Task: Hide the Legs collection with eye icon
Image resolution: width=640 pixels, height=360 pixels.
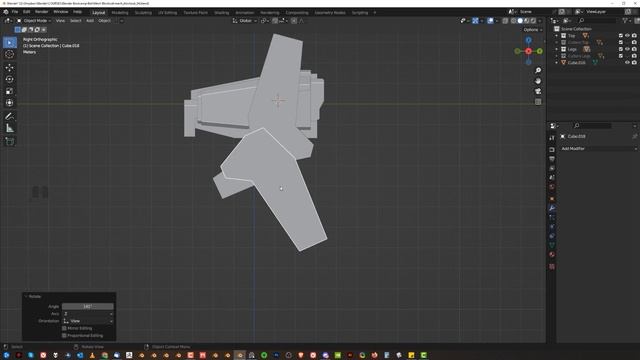Action: [627, 49]
